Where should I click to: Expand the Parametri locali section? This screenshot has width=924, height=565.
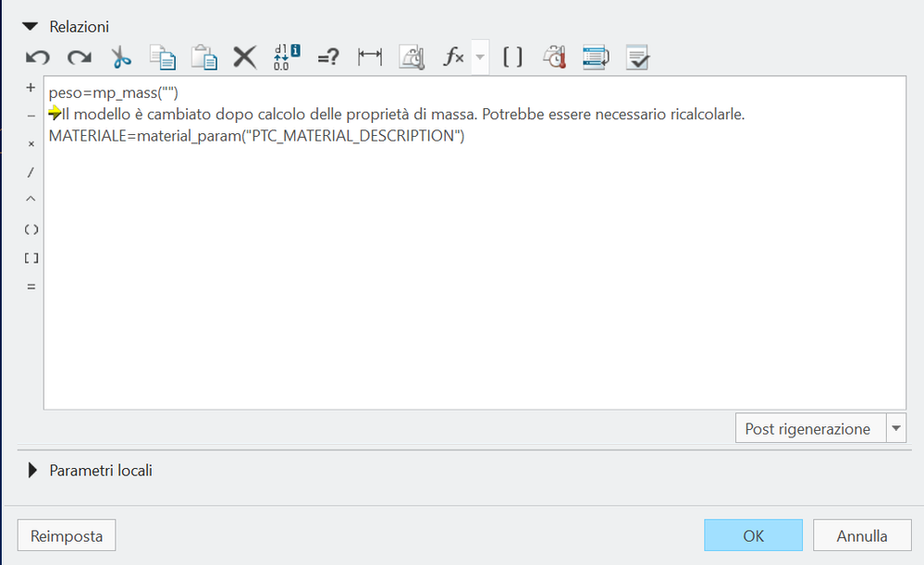pyautogui.click(x=33, y=470)
